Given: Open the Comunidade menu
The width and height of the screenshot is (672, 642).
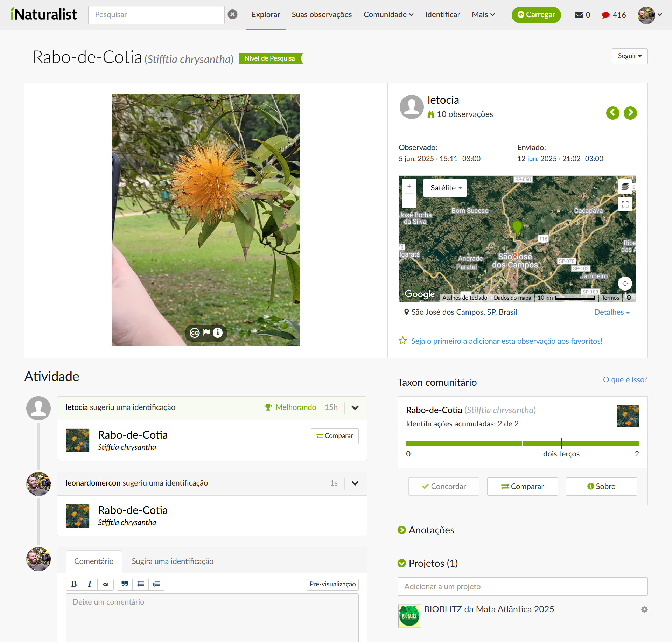Looking at the screenshot, I should (388, 15).
